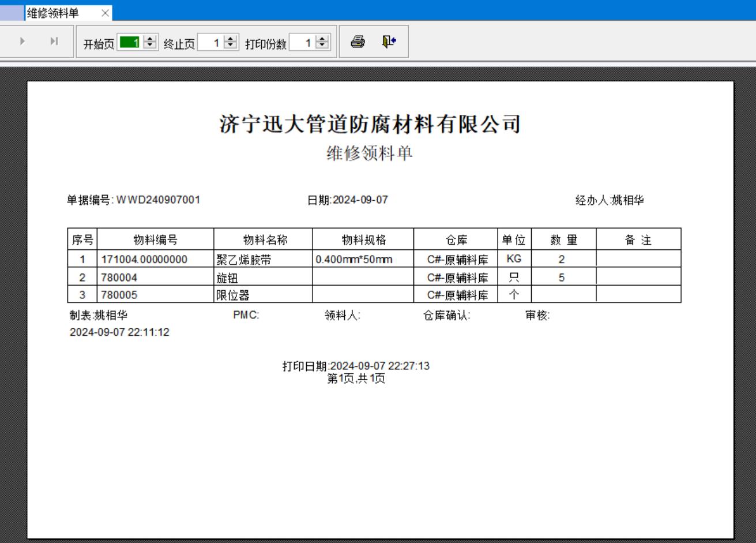756x543 pixels.
Task: Click the 打印份数 copies input field
Action: 302,43
